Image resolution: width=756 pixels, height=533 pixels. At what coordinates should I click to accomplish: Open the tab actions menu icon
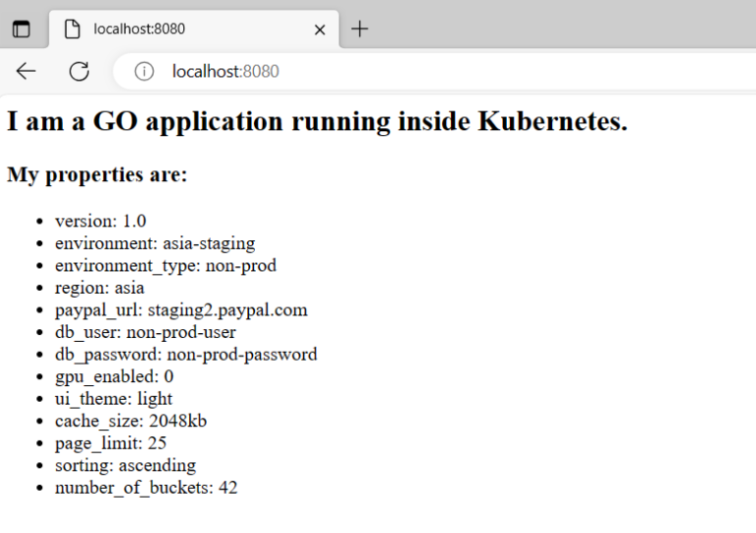coord(22,30)
